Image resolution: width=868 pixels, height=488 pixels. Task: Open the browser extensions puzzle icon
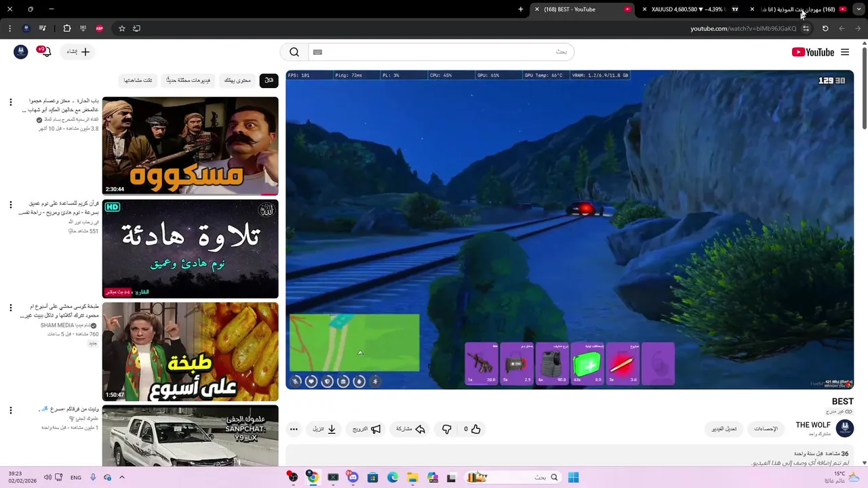coord(66,28)
